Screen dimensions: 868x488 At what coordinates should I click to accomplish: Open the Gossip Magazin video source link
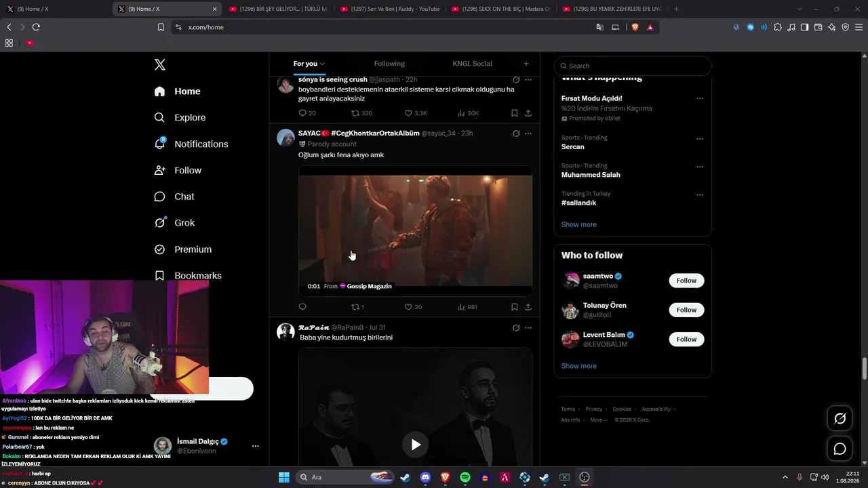coord(366,287)
